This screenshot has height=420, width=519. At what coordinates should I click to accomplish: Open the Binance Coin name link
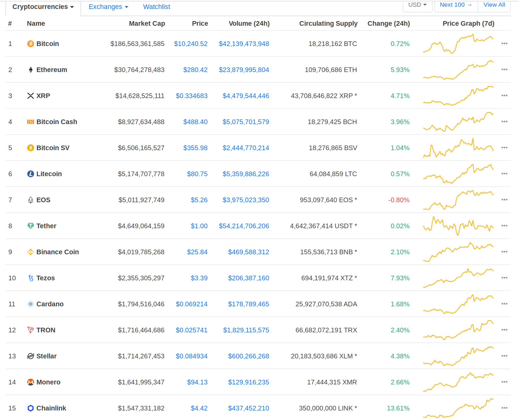click(x=58, y=252)
